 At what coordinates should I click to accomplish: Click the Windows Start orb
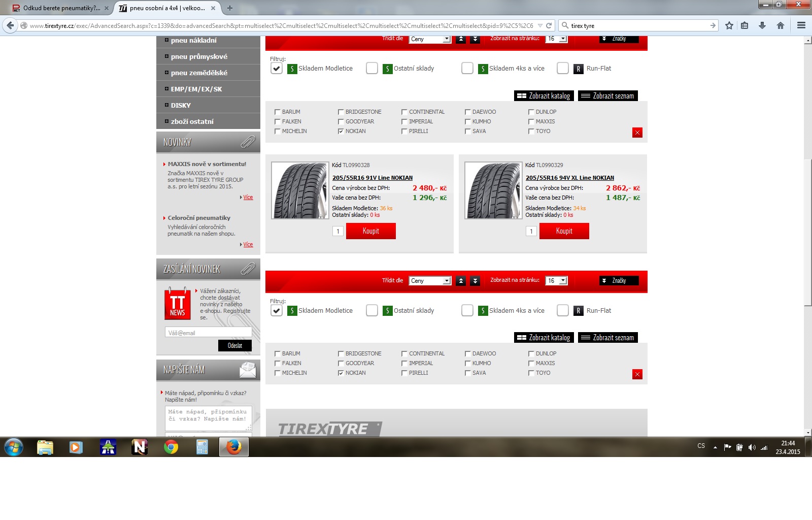coord(14,447)
